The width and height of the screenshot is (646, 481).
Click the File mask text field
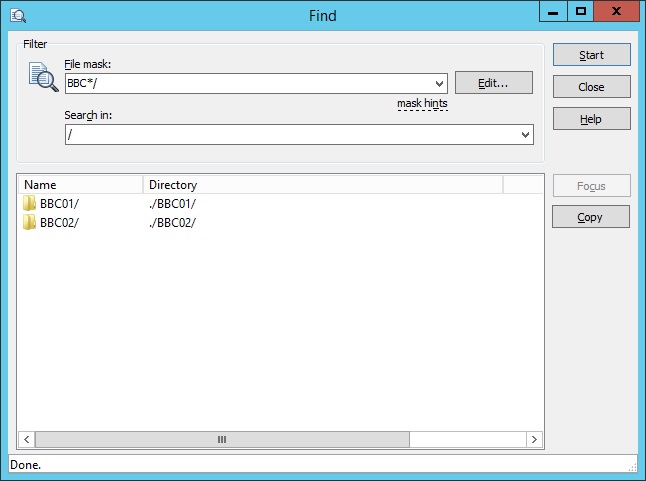tap(248, 83)
